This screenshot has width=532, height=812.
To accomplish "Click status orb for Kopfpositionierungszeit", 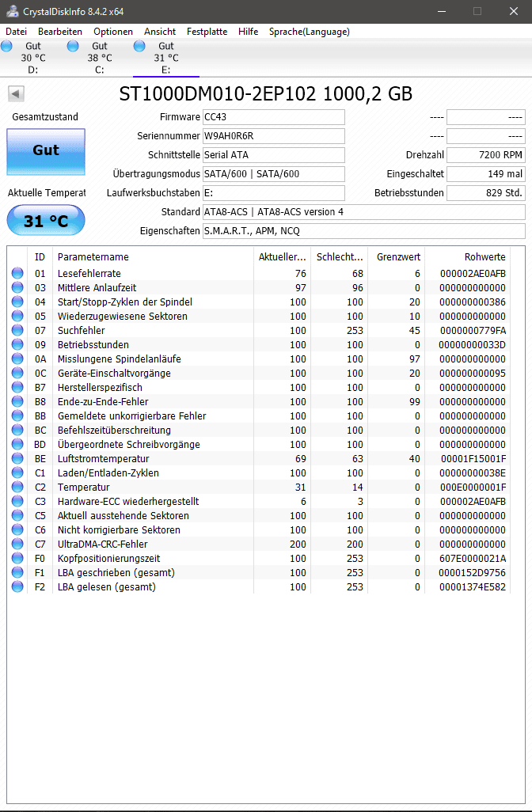I will [17, 558].
